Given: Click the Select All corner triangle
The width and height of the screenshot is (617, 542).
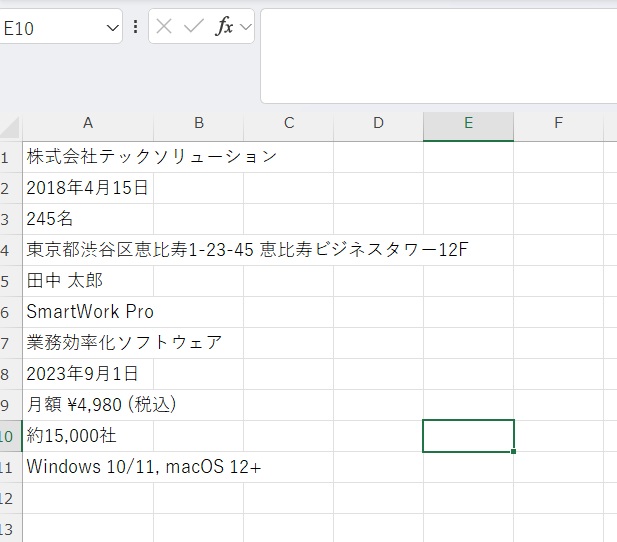Looking at the screenshot, I should [10, 127].
